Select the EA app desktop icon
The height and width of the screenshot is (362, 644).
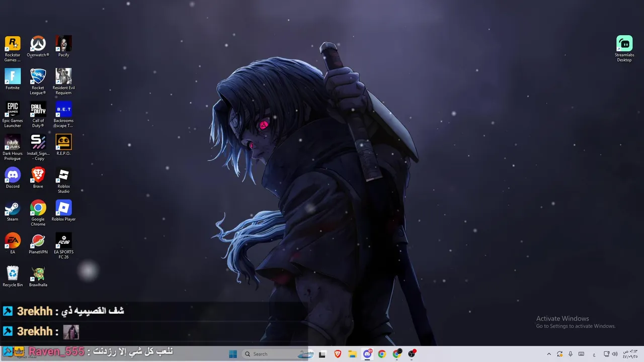click(x=13, y=243)
